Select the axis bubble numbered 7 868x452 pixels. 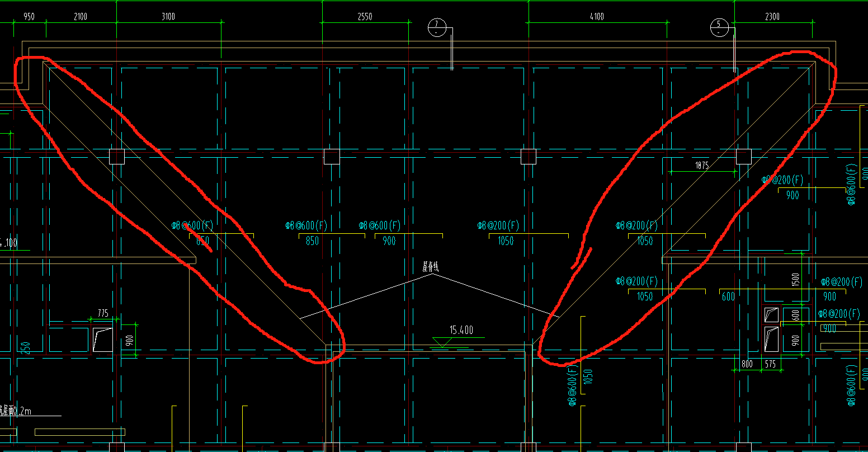(436, 27)
